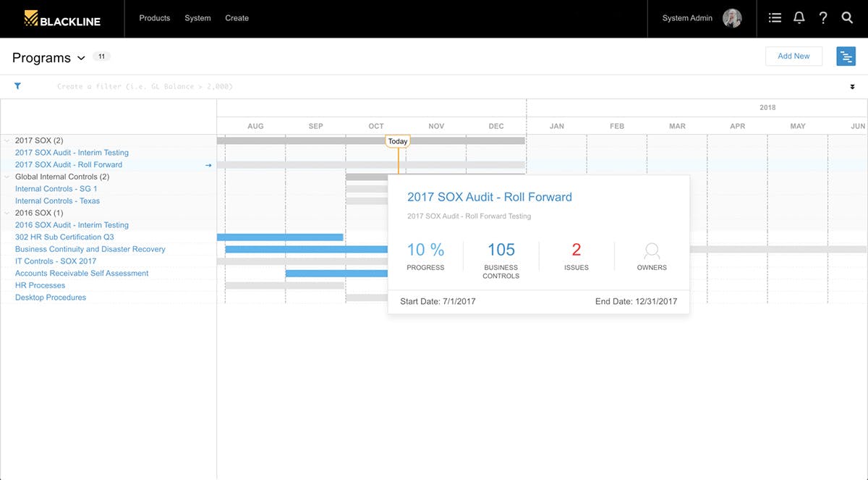Click the JAN month header

click(557, 126)
